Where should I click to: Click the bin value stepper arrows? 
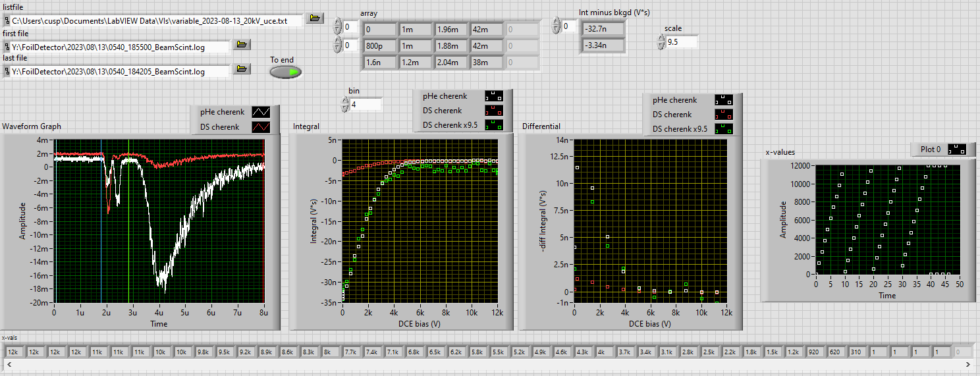point(345,104)
